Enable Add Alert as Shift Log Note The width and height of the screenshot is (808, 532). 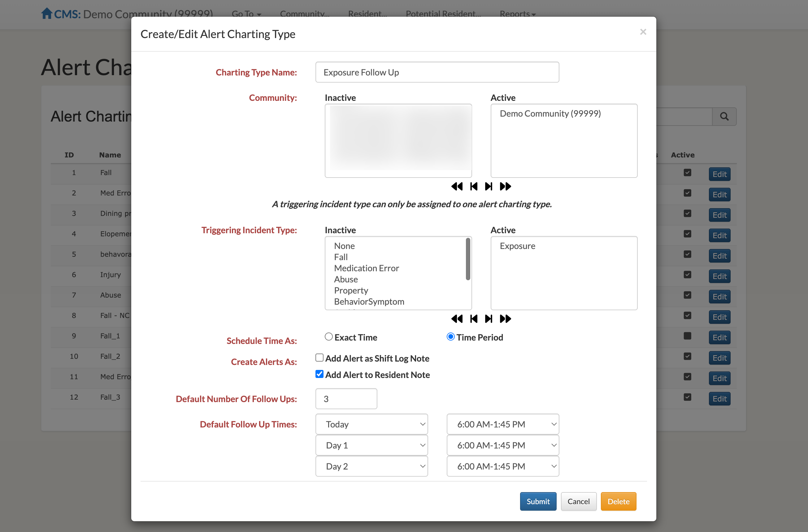319,358
